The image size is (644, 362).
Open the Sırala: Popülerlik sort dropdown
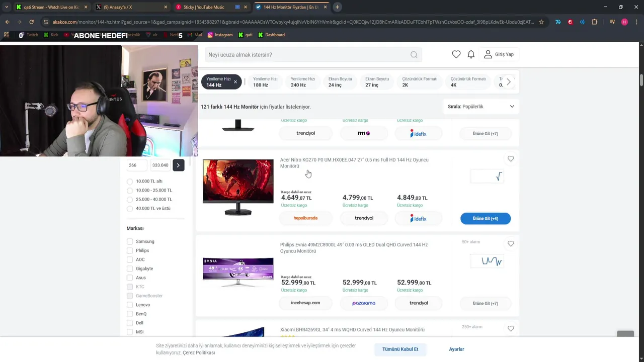(481, 107)
